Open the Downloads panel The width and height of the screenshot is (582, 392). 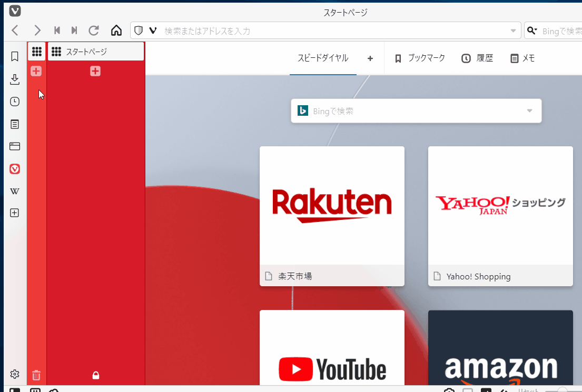point(14,79)
